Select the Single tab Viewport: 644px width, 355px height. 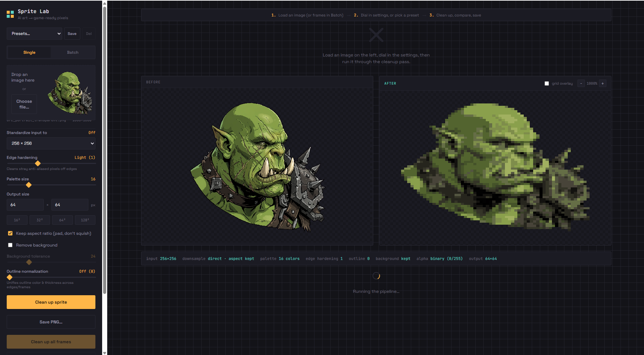29,52
